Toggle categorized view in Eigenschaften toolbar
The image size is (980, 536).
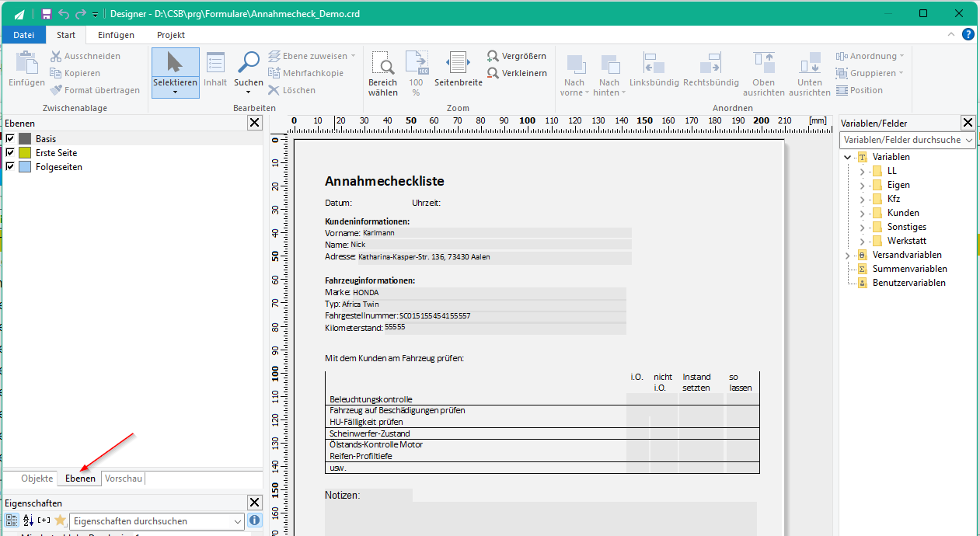(12, 520)
